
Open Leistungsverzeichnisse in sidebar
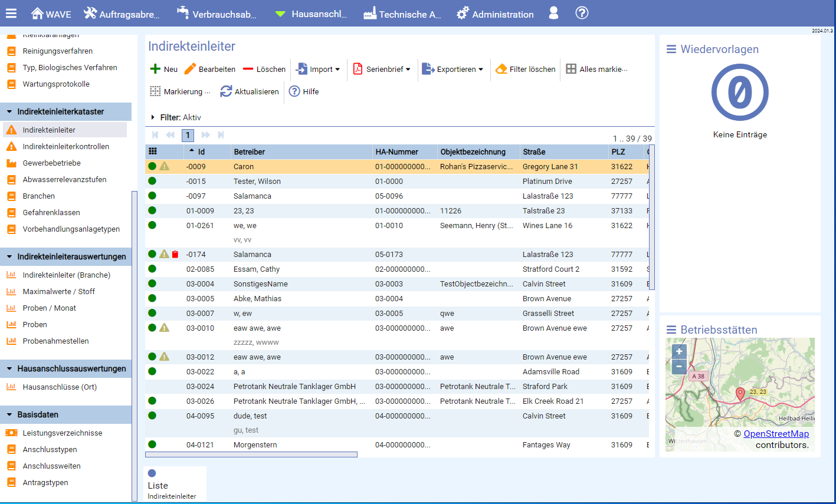click(x=63, y=433)
